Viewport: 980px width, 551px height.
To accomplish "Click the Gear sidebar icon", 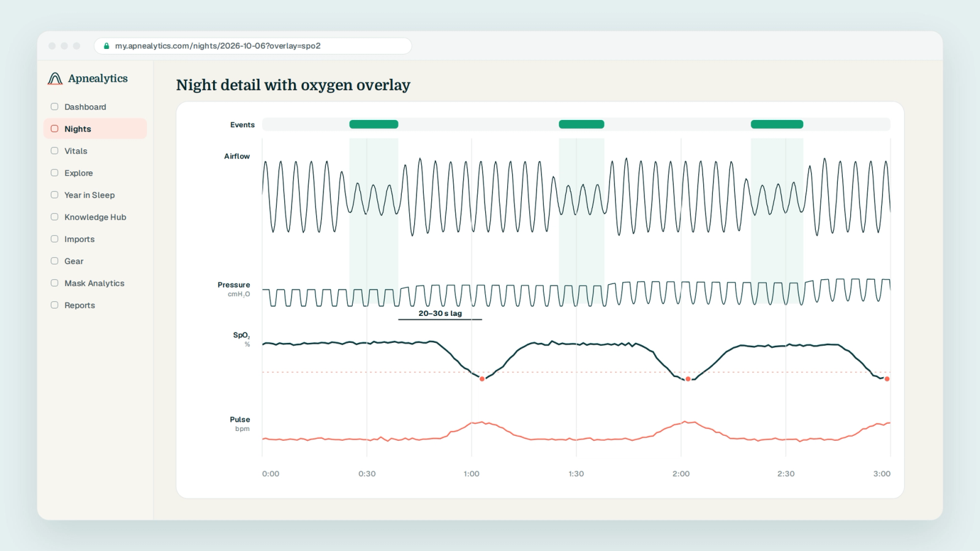I will (55, 261).
